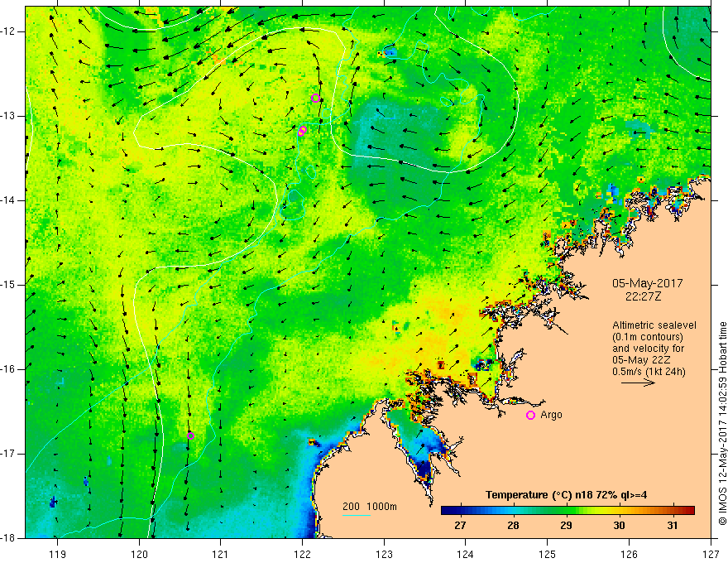
Task: Click longitude axis label '120'
Action: 139,554
